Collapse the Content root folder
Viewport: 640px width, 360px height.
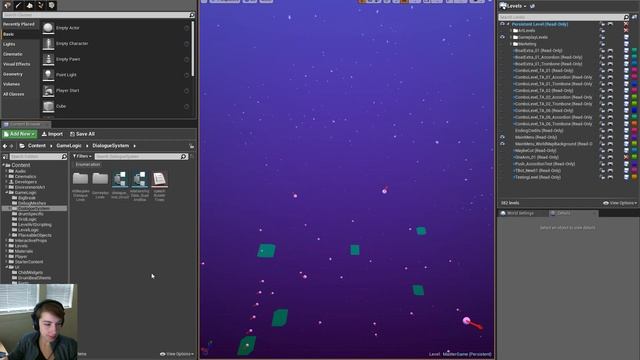(4, 165)
